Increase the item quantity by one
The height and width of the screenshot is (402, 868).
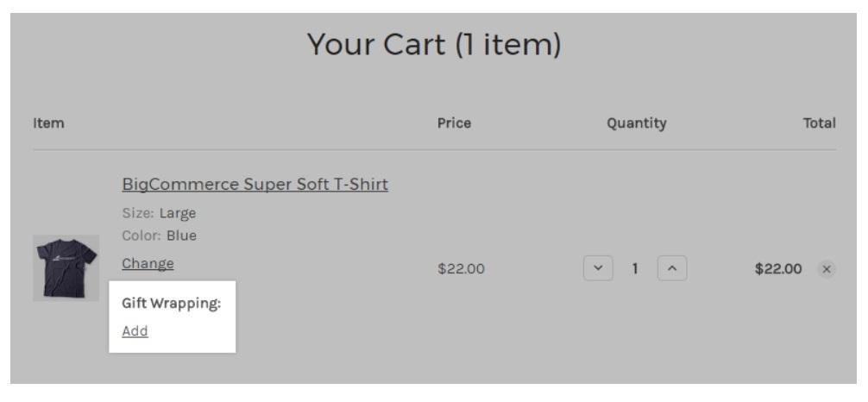(x=672, y=269)
